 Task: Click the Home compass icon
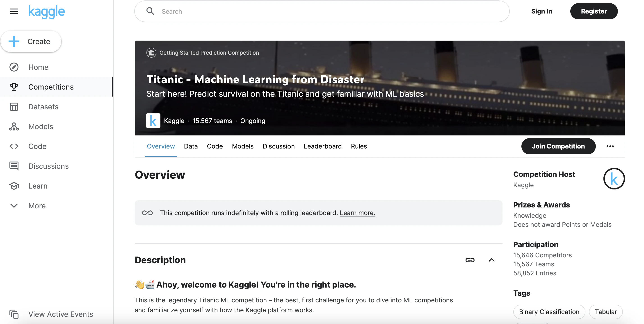click(x=14, y=67)
